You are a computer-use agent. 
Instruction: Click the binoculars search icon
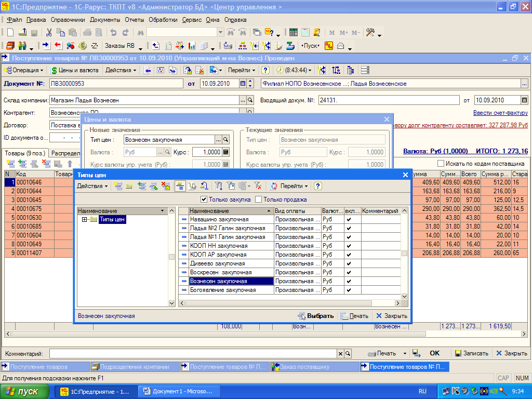pyautogui.click(x=140, y=33)
